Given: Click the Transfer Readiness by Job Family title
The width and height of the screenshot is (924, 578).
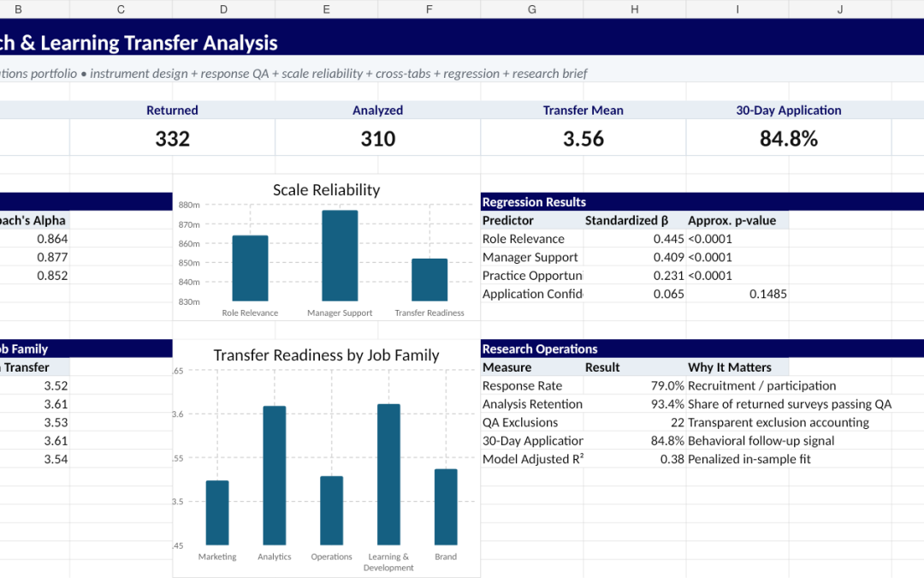Looking at the screenshot, I should click(x=327, y=355).
